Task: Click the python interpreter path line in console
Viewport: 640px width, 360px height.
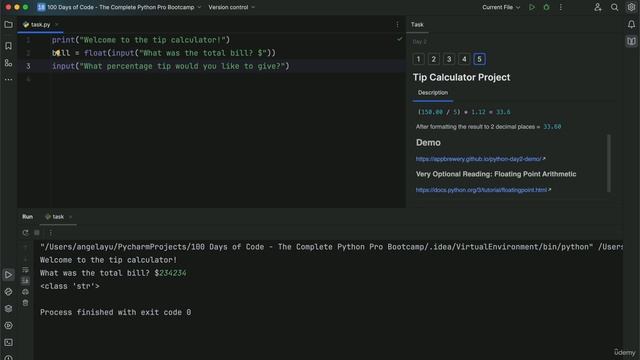Action: [x=331, y=247]
